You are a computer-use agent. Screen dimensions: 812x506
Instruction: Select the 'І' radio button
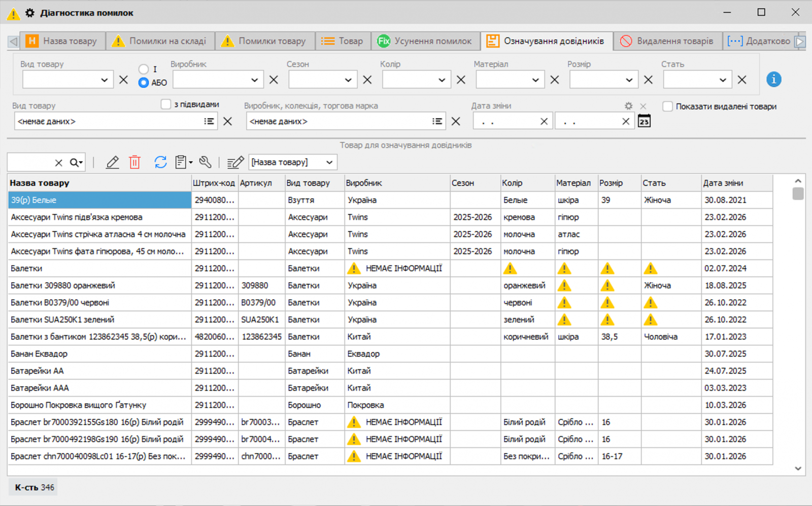(144, 69)
